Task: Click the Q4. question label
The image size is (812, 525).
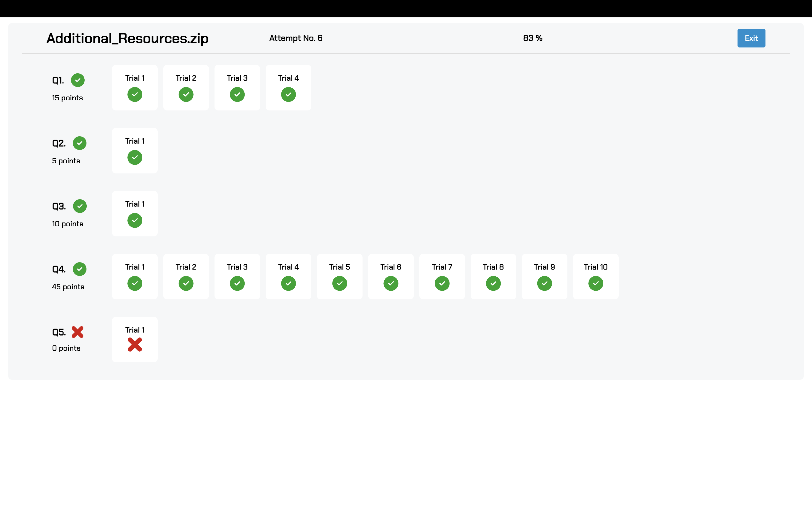Action: pos(59,269)
